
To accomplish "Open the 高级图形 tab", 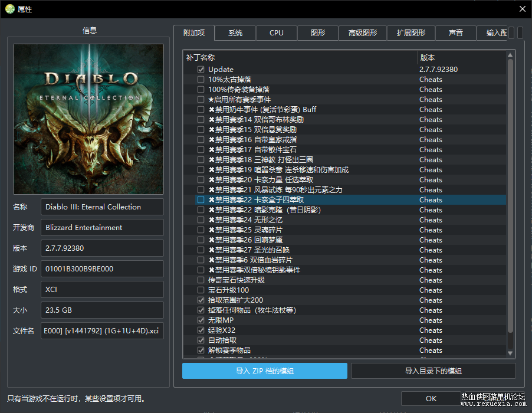I will [363, 33].
